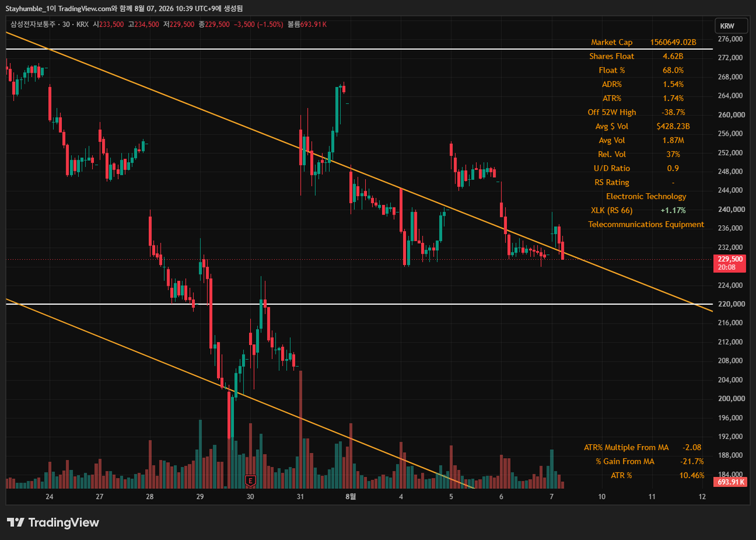This screenshot has width=756, height=540.
Task: Click the 'Rel. Vol' label
Action: pyautogui.click(x=612, y=154)
